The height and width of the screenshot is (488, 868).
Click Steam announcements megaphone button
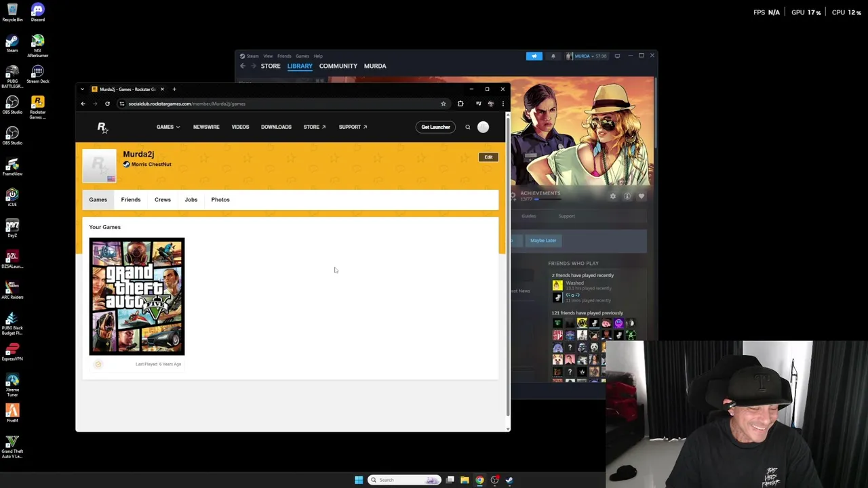point(534,56)
